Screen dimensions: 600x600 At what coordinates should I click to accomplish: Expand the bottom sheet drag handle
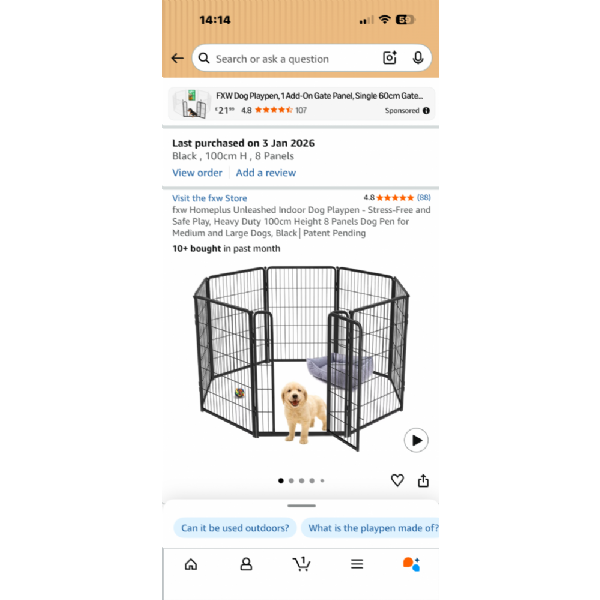tap(302, 506)
